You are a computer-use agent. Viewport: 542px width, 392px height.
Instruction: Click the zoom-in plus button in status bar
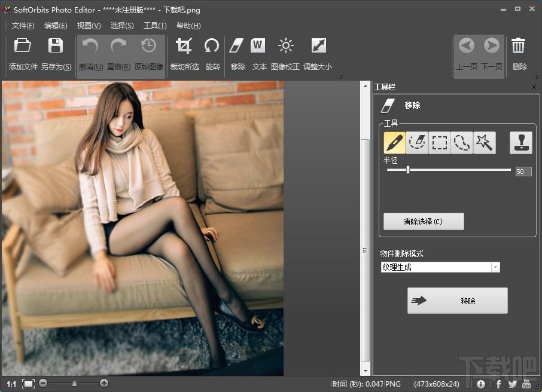click(104, 383)
